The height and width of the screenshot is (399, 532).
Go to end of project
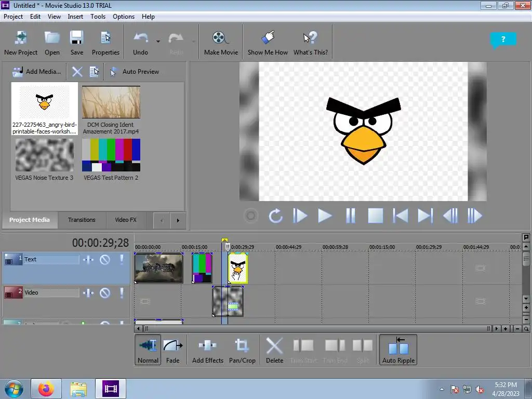pyautogui.click(x=425, y=216)
